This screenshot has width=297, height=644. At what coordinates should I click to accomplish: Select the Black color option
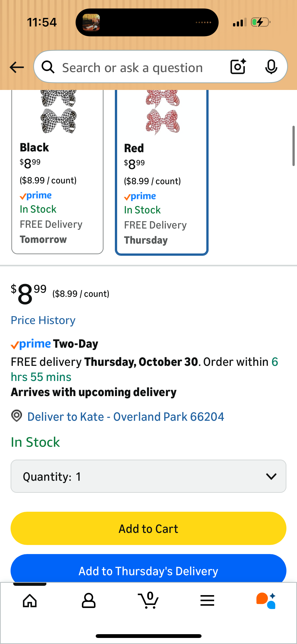coord(57,176)
